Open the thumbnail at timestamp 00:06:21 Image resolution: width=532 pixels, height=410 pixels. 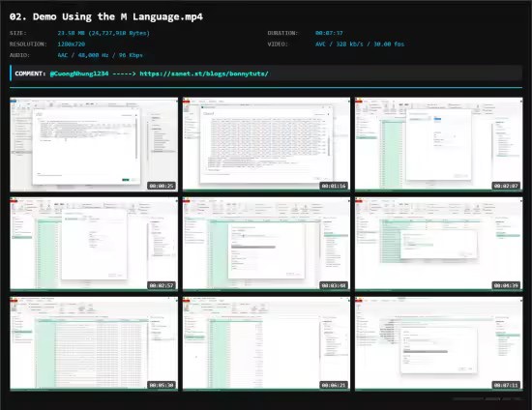pos(266,344)
